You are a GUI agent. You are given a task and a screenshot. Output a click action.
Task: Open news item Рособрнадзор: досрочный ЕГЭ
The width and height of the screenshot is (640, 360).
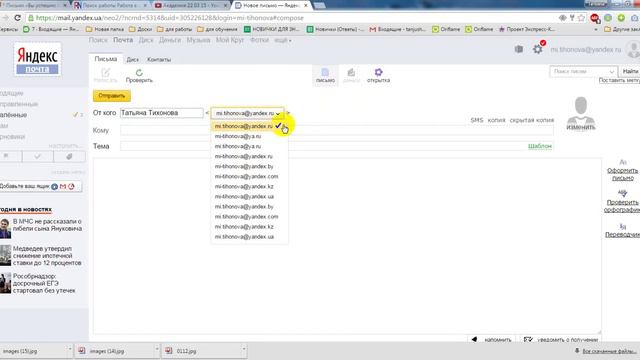pyautogui.click(x=44, y=283)
